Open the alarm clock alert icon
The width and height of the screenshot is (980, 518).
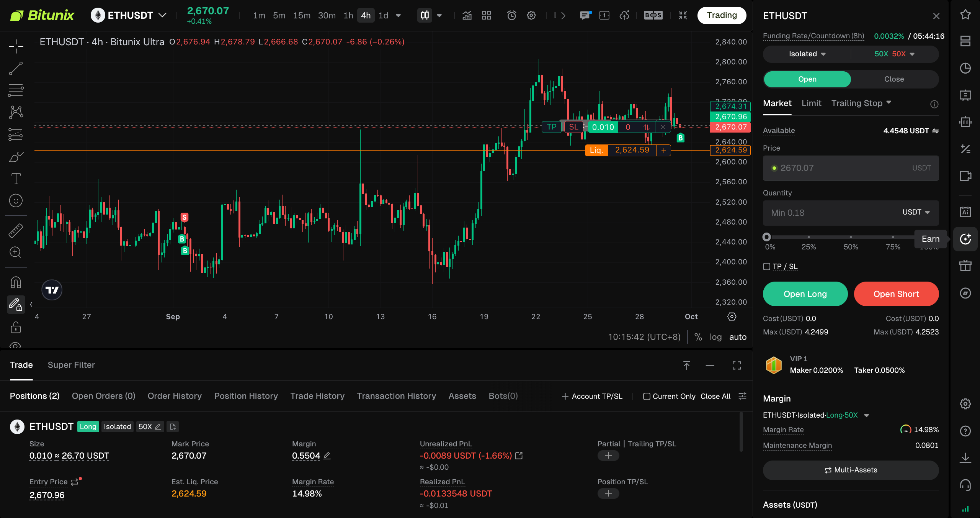[511, 15]
